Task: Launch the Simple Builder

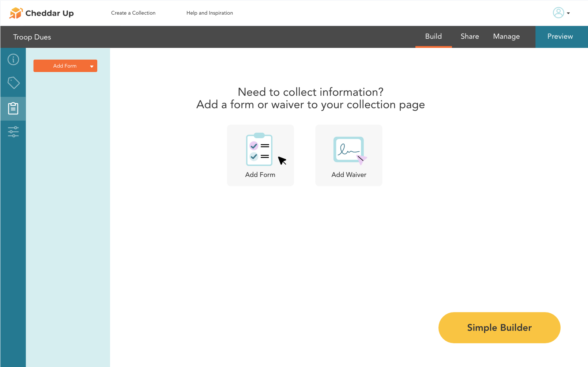Action: (x=499, y=328)
